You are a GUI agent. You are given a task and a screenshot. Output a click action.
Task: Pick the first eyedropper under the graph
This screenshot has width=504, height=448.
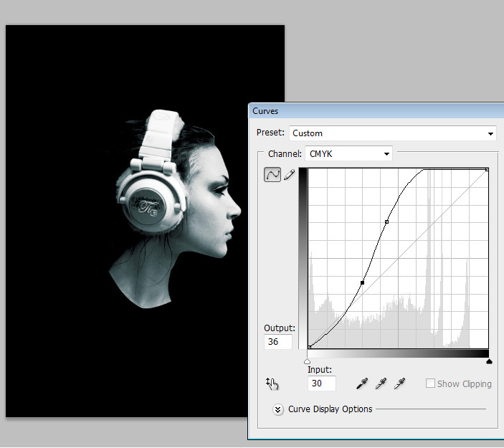click(362, 383)
